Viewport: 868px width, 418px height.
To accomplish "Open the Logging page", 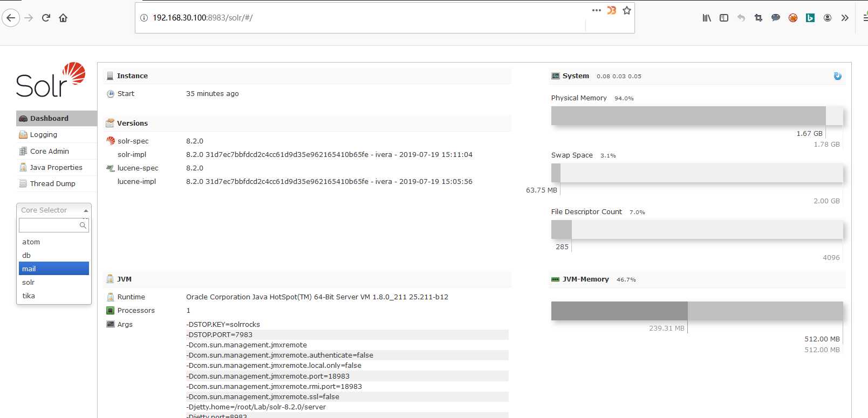I will pyautogui.click(x=57, y=135).
